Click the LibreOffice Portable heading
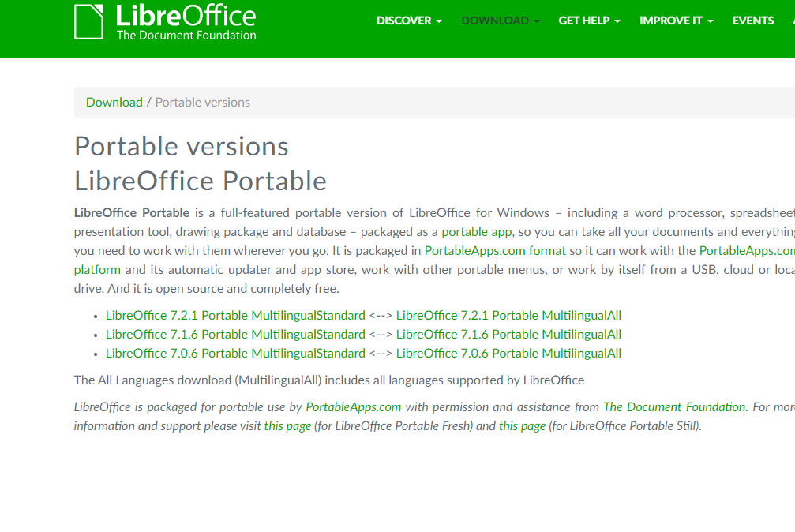The height and width of the screenshot is (532, 795). pos(201,181)
